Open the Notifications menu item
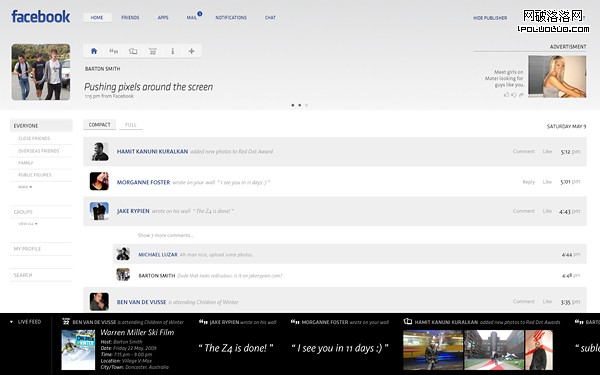Screen dimensions: 600x375 pos(231,18)
